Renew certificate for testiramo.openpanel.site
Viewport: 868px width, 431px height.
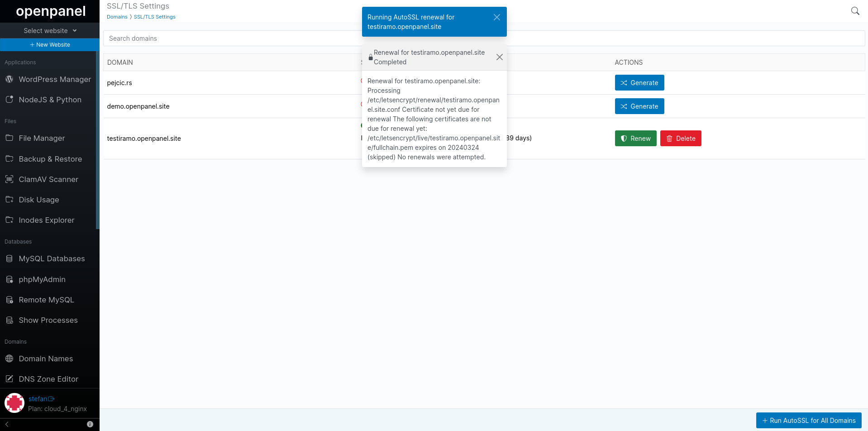[635, 139]
